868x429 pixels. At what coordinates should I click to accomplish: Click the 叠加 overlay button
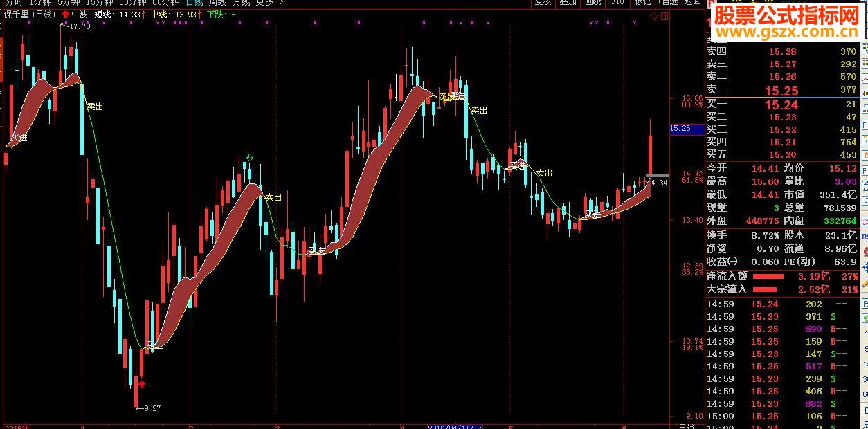click(568, 2)
